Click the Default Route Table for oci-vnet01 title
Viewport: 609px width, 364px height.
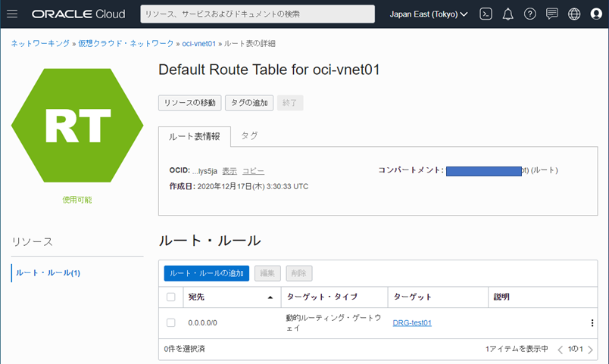tap(269, 70)
